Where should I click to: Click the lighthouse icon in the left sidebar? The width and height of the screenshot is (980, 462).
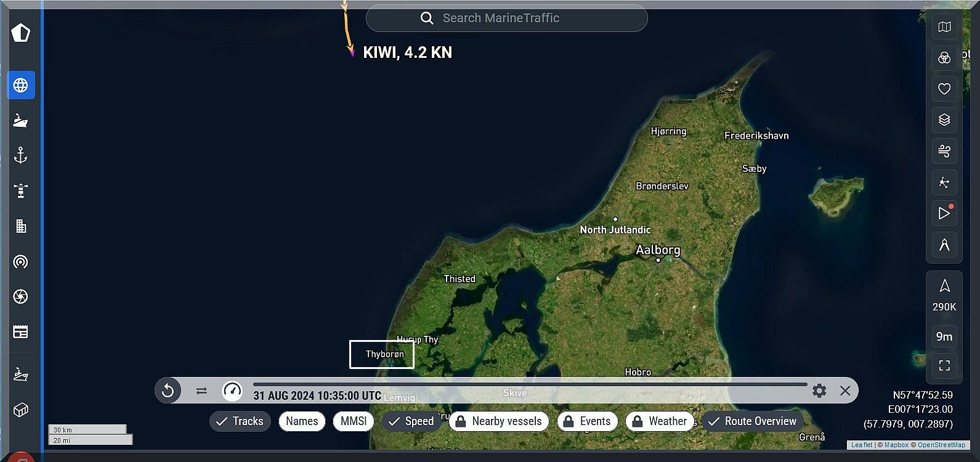pyautogui.click(x=20, y=190)
